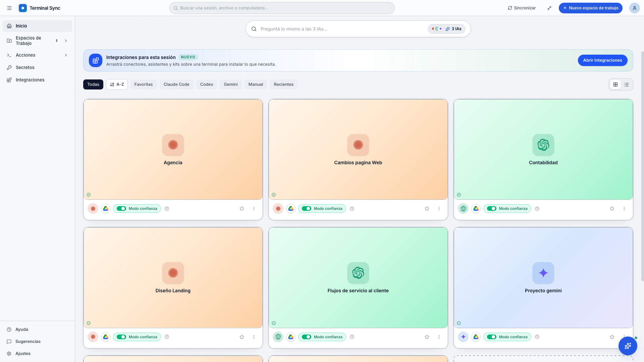Viewport: 644px width, 362px height.
Task: Open Integraciones in sidebar
Action: pos(37,80)
